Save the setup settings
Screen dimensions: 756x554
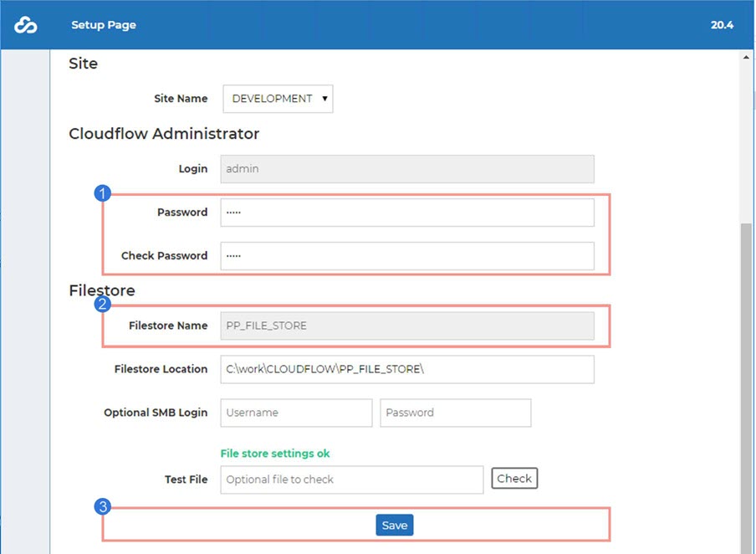point(395,525)
